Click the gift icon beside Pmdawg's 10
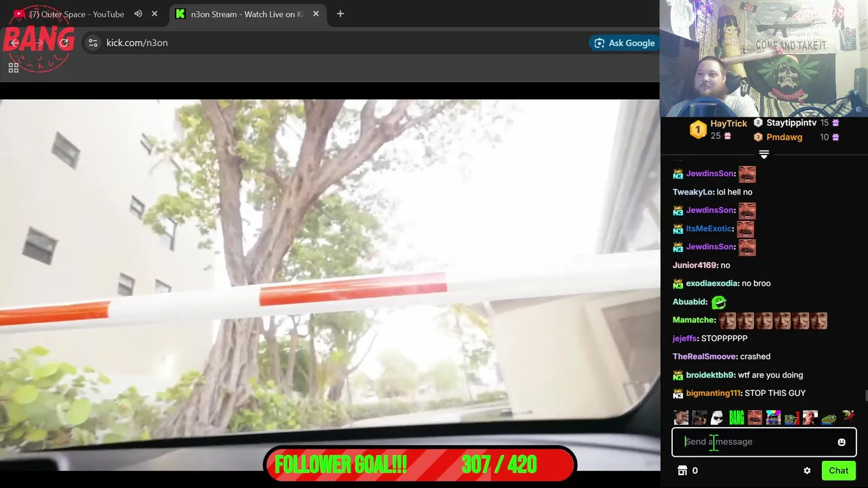Viewport: 868px width, 488px height. (835, 137)
